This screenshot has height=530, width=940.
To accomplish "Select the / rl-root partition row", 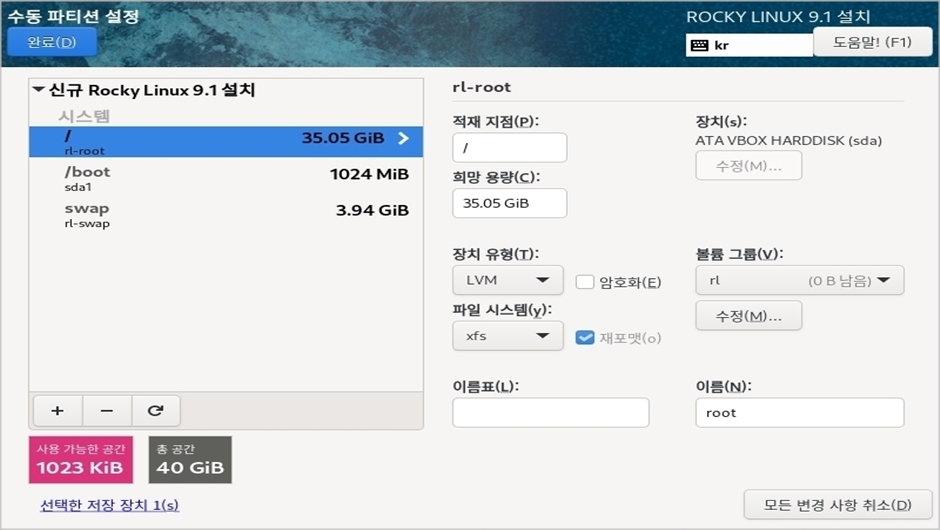I will tap(226, 141).
